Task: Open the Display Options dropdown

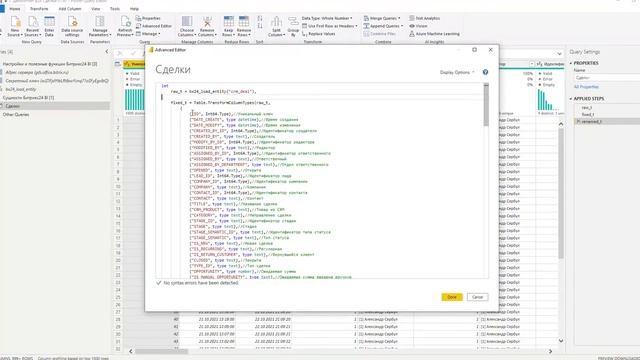Action: pos(457,72)
